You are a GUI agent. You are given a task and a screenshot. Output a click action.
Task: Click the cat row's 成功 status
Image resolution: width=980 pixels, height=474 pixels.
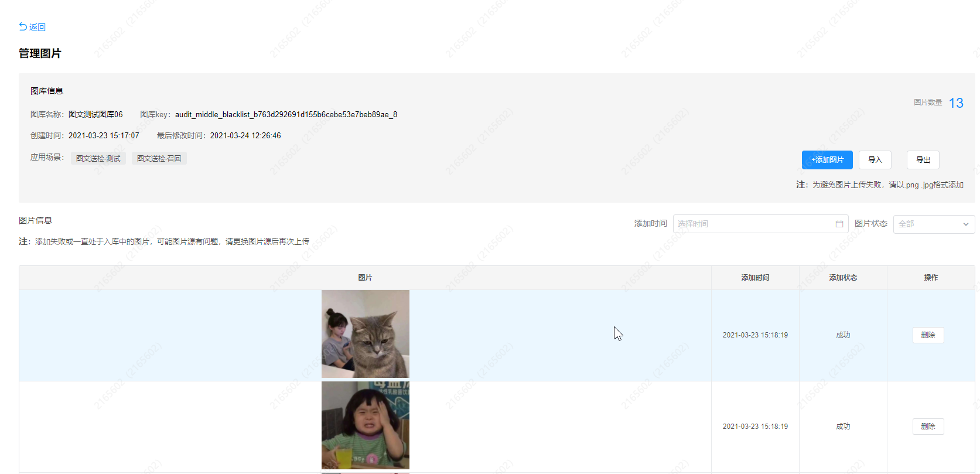click(844, 335)
